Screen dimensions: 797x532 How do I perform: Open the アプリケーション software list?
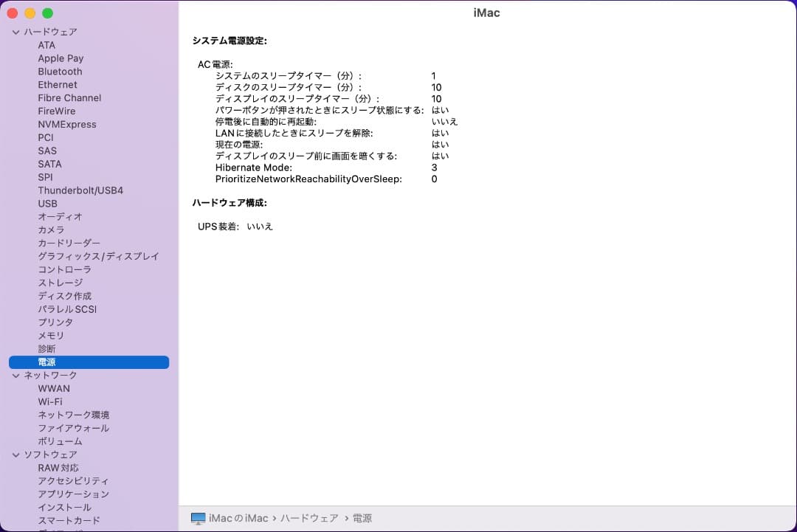point(74,494)
